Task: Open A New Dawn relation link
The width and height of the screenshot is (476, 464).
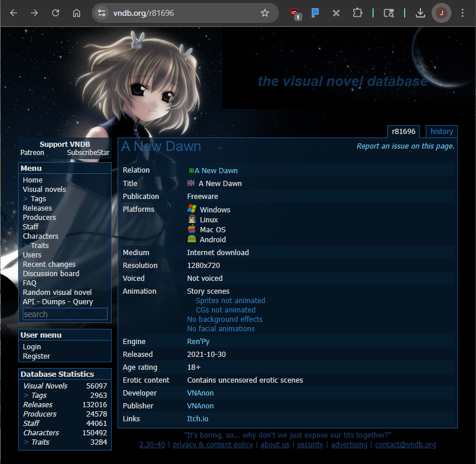Action: [216, 171]
